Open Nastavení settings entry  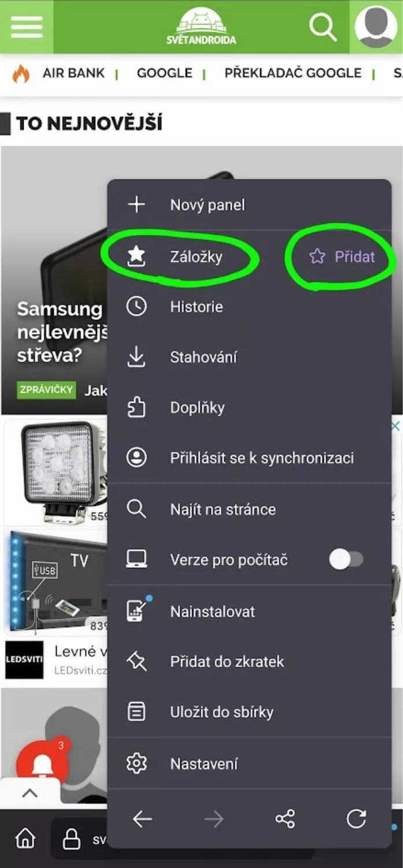250,763
